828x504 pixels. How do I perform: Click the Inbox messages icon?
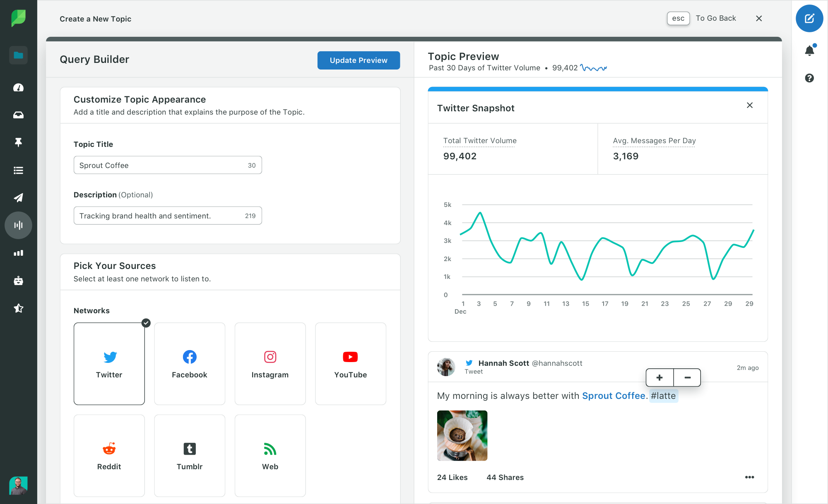(x=18, y=115)
